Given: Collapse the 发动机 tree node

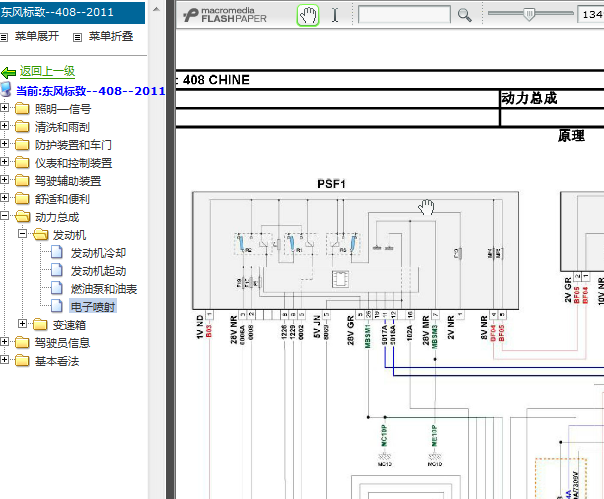Looking at the screenshot, I should (22, 234).
